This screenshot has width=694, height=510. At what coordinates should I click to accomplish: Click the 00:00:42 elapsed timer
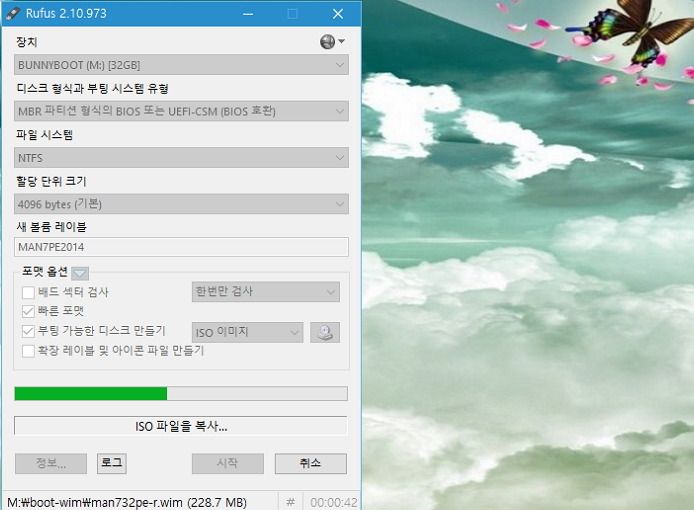(x=334, y=502)
